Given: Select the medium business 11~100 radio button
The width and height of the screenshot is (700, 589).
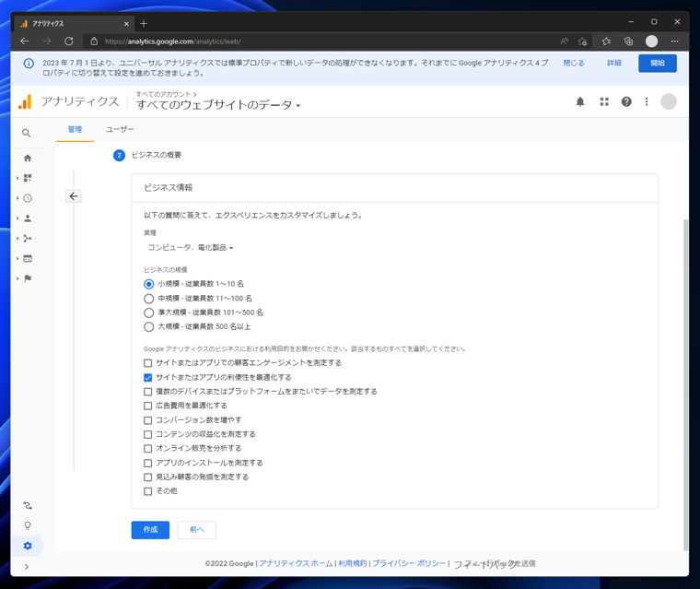Looking at the screenshot, I should tap(148, 299).
